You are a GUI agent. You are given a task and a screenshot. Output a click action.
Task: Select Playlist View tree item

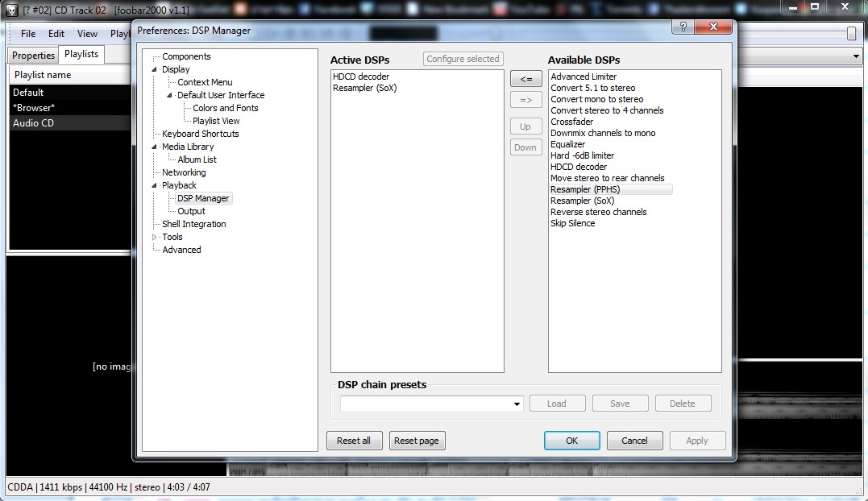(216, 121)
